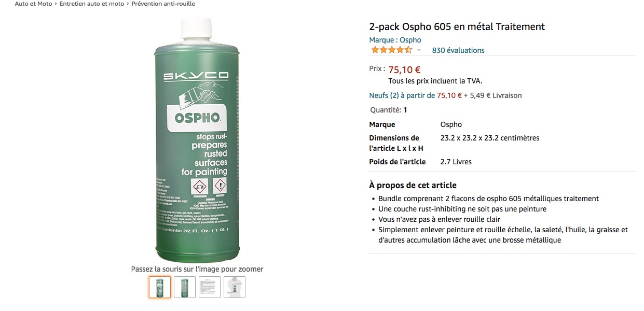Click the 75,10 € price
The height and width of the screenshot is (311, 644).
(x=404, y=69)
